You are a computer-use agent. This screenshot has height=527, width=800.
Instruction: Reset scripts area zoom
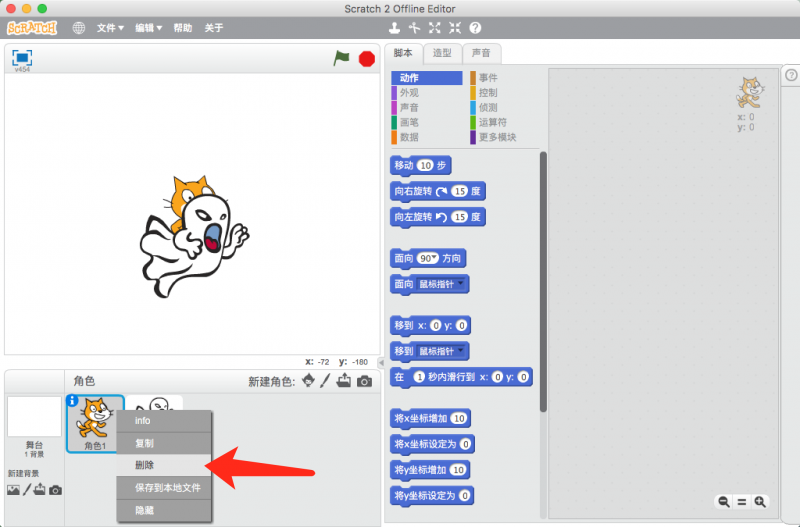click(742, 502)
